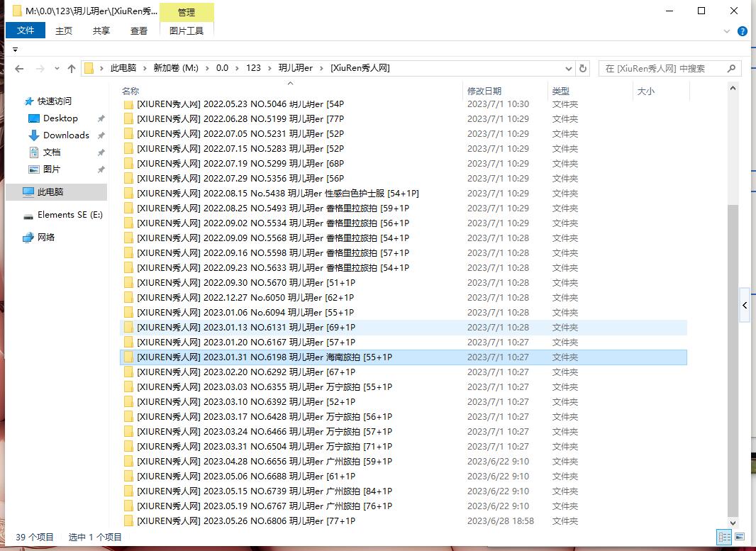Image resolution: width=756 pixels, height=551 pixels.
Task: Select folder NO.6504 万宁旅拍
Action: [403, 447]
